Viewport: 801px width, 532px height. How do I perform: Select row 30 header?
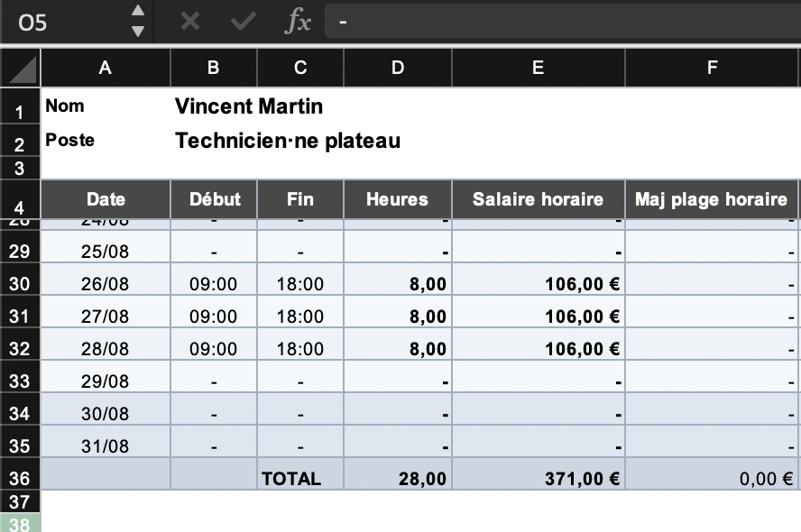20,284
